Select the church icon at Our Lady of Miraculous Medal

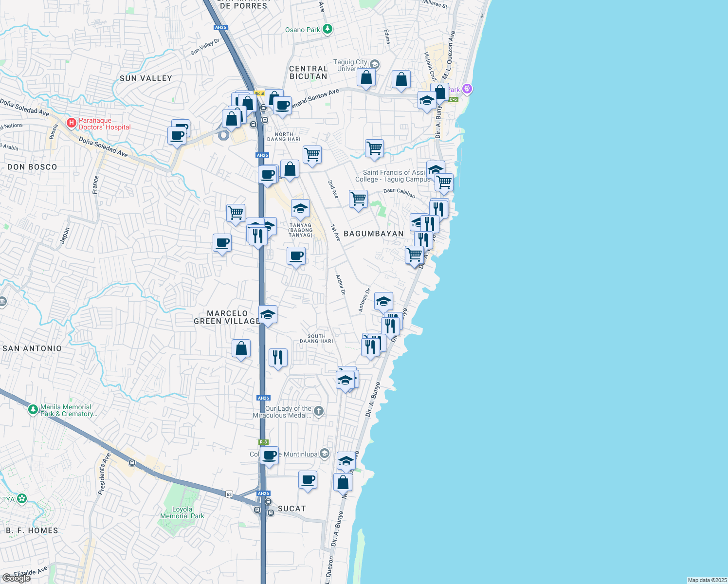click(319, 410)
